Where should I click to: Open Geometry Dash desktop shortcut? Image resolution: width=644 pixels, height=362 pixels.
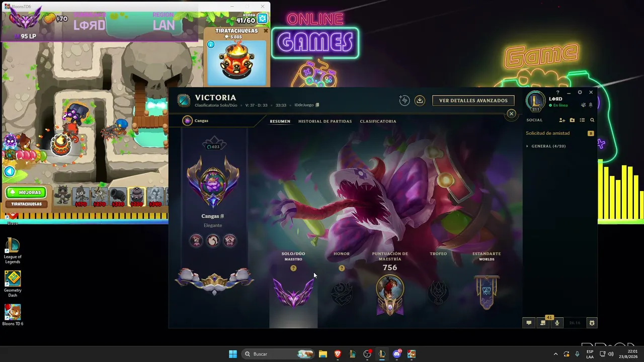(x=13, y=284)
